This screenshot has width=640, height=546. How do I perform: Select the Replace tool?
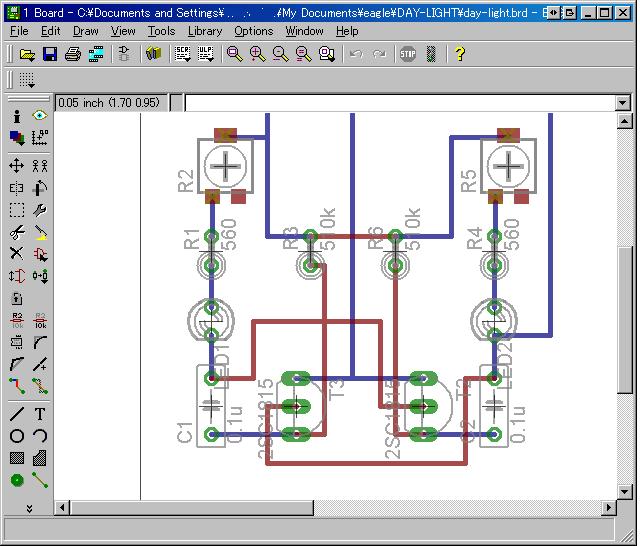point(40,276)
